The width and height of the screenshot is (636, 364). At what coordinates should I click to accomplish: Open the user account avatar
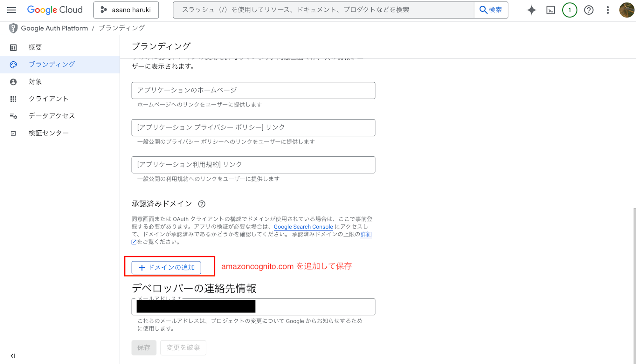click(627, 10)
